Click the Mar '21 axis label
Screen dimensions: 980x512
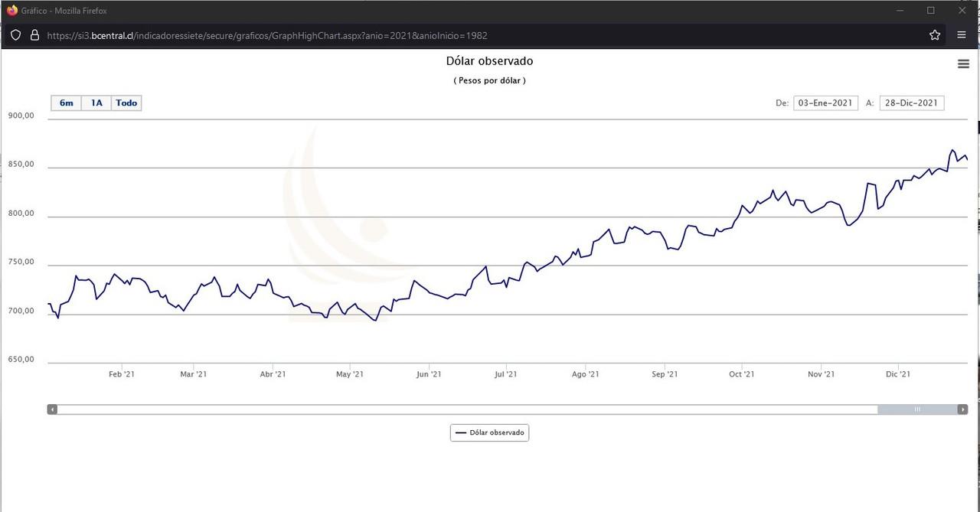[x=193, y=374]
